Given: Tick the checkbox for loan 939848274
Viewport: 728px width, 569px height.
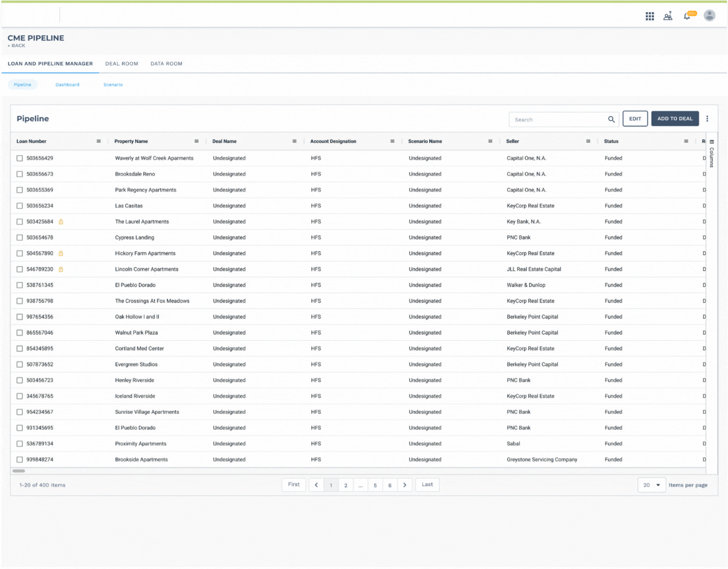Looking at the screenshot, I should click(20, 460).
